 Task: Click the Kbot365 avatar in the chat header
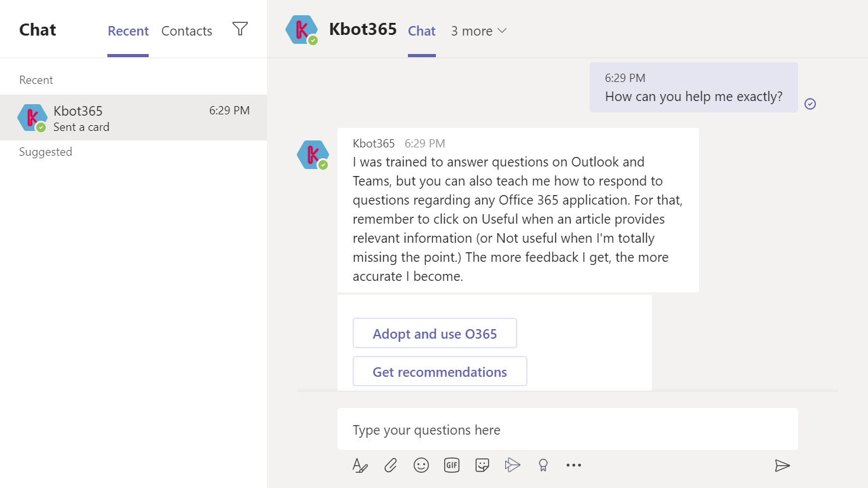point(301,30)
